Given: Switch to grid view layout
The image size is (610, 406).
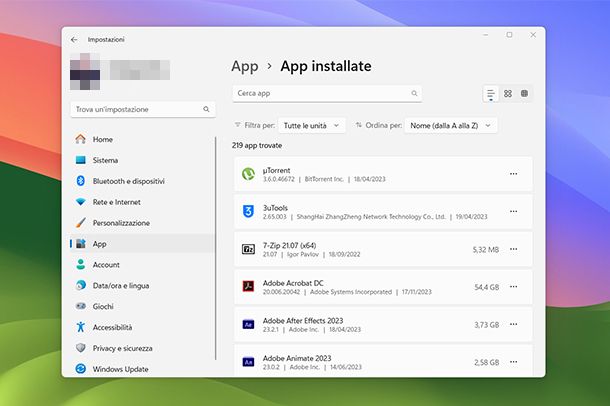Looking at the screenshot, I should 508,94.
